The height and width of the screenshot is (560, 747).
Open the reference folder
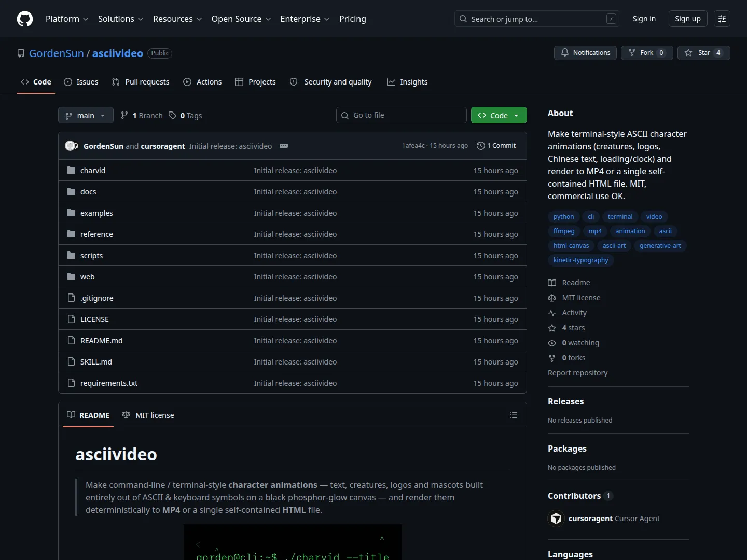click(96, 234)
